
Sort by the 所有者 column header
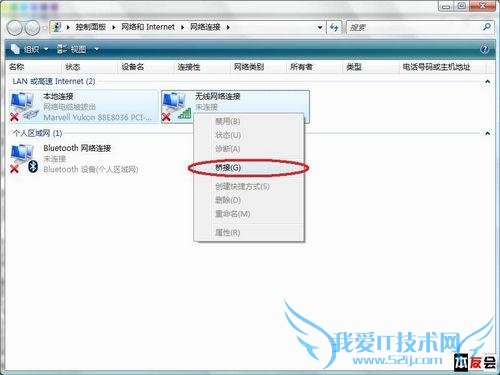pyautogui.click(x=315, y=67)
